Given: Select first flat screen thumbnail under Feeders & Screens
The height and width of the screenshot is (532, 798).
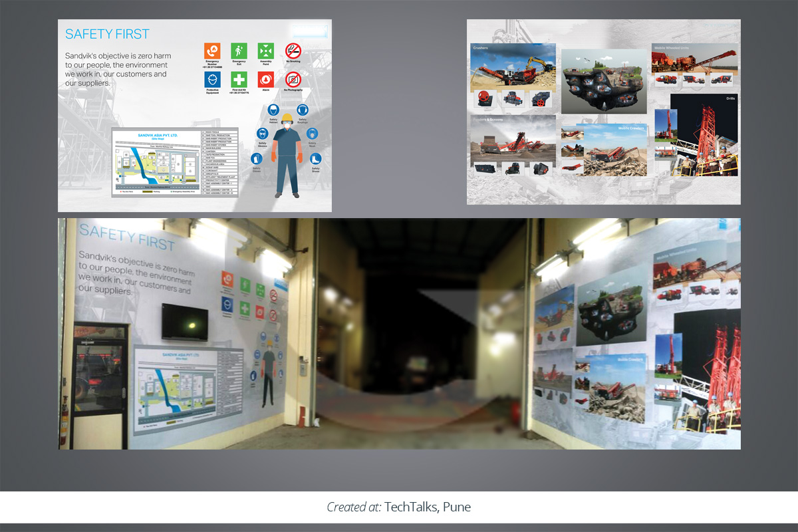Looking at the screenshot, I should [x=484, y=169].
